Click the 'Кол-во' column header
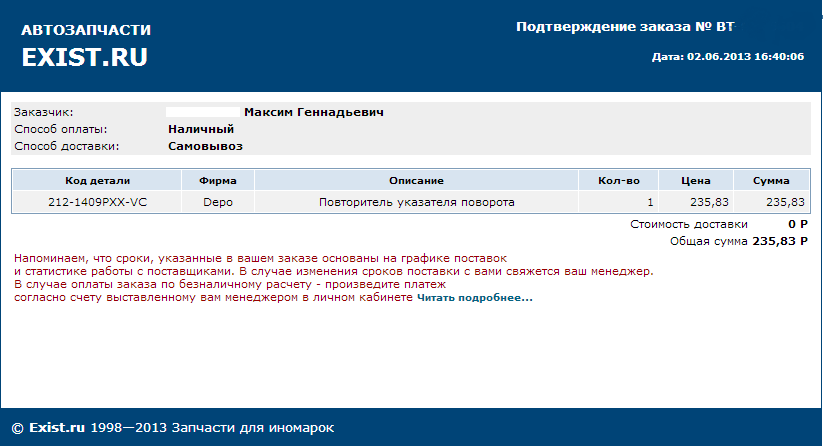 tap(618, 181)
